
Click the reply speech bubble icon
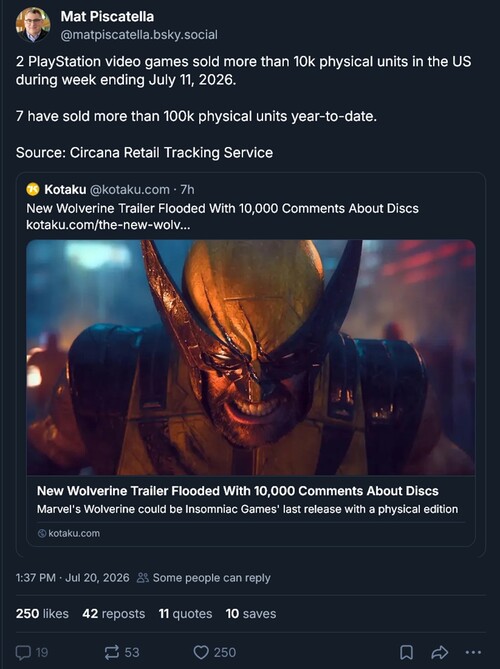23,652
